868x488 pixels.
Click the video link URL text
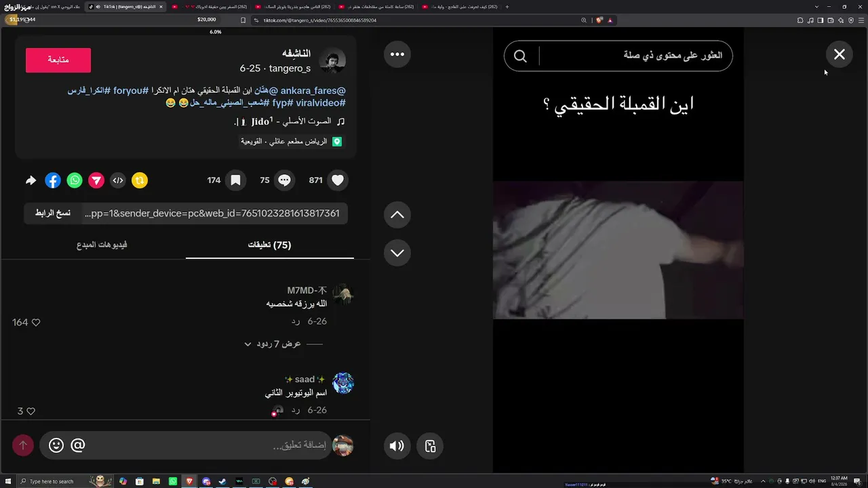pyautogui.click(x=212, y=213)
